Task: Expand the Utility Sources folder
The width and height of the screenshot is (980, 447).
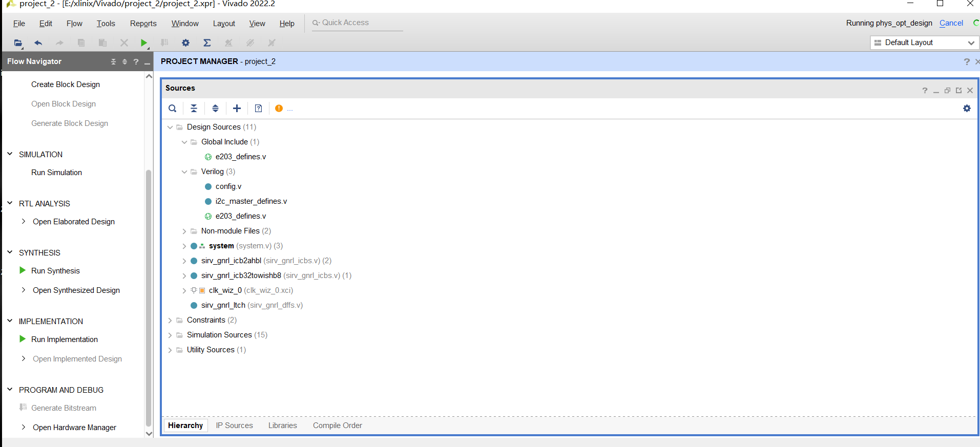Action: [x=170, y=350]
